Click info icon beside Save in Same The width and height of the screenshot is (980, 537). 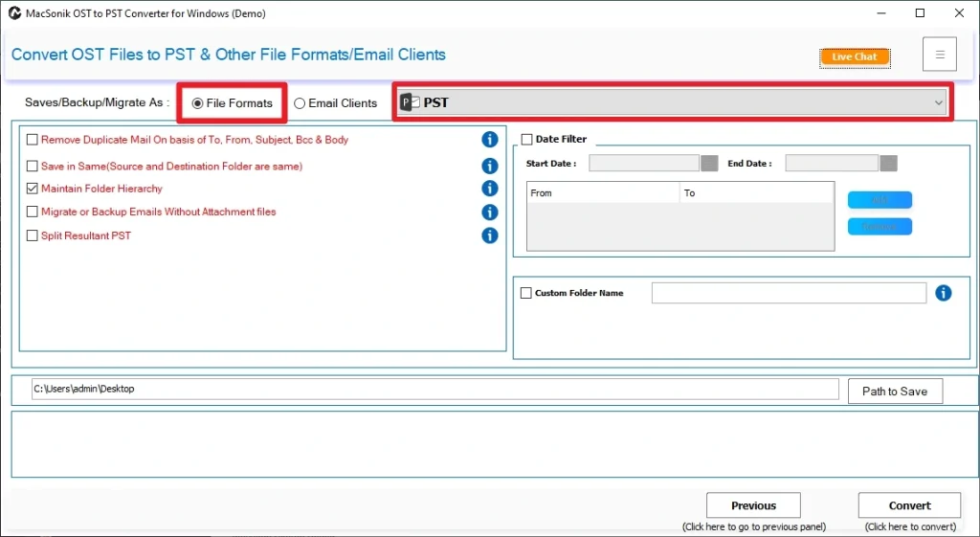pyautogui.click(x=490, y=167)
